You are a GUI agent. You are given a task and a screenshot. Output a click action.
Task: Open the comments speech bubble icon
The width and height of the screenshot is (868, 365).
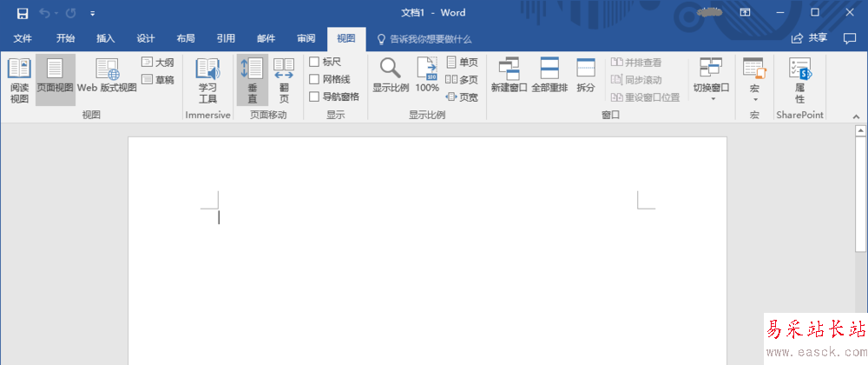[x=849, y=38]
